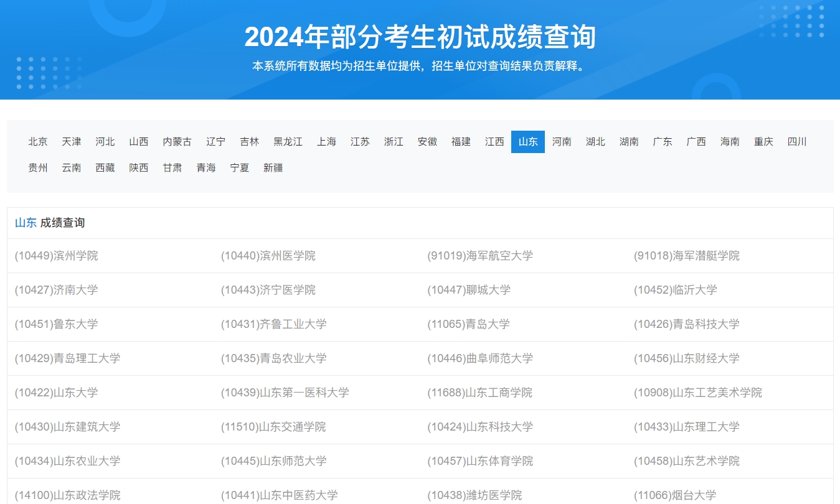This screenshot has height=504, width=840.
Task: Open (10440)滨州医学院 score query
Action: (268, 256)
